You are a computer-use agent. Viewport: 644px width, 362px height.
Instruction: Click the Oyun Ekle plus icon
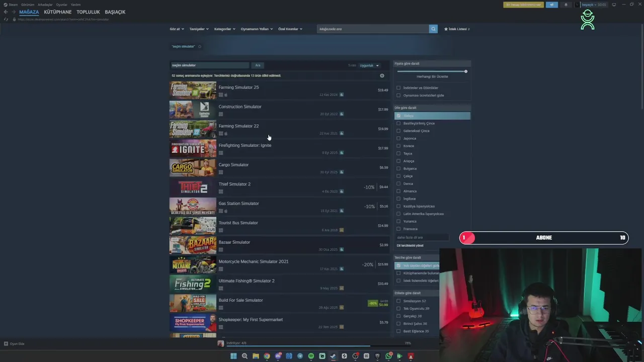(x=6, y=344)
